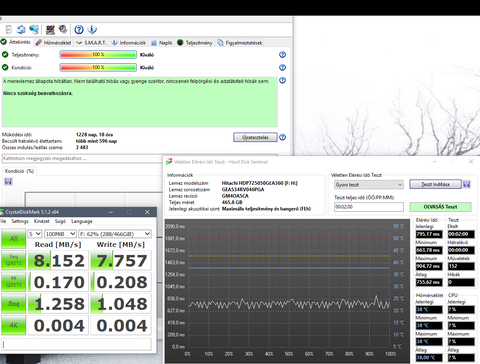
Task: Open the Figyelmeztetések tab
Action: pos(240,43)
